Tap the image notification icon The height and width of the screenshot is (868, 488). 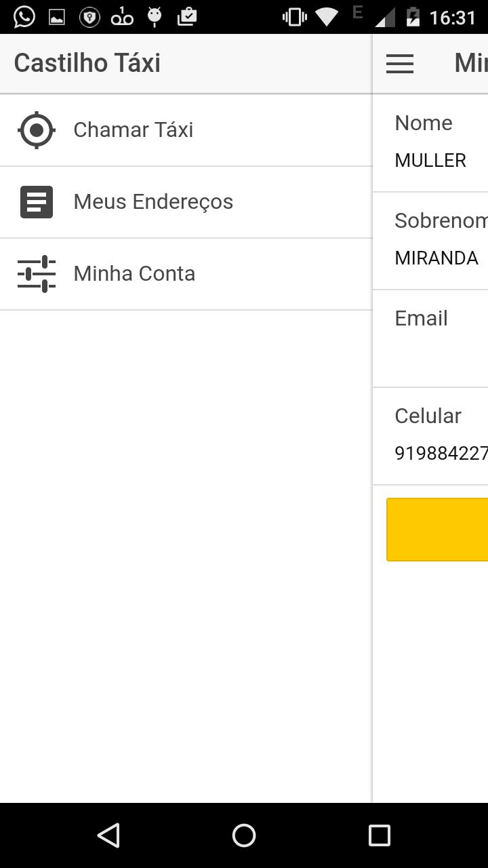click(57, 17)
